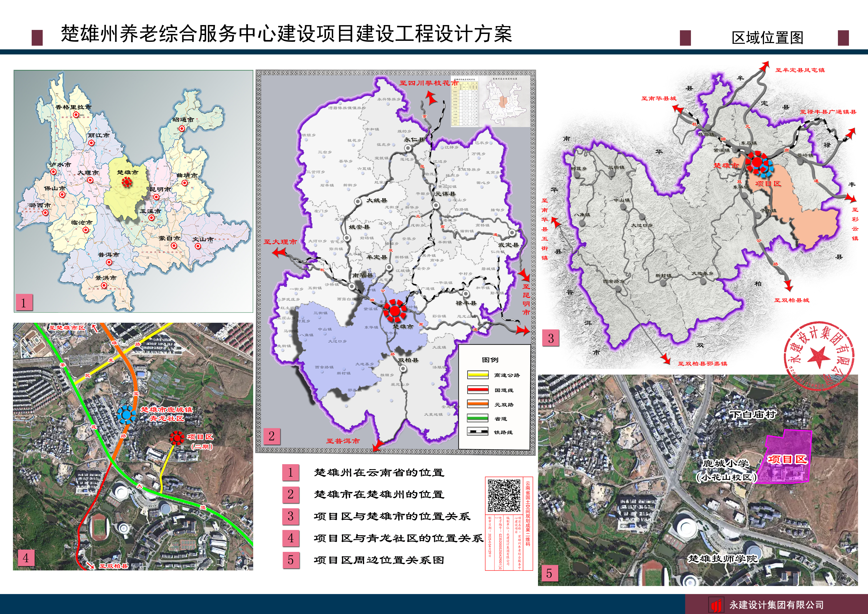Click the text 项目区周边位置关系图

click(x=379, y=560)
